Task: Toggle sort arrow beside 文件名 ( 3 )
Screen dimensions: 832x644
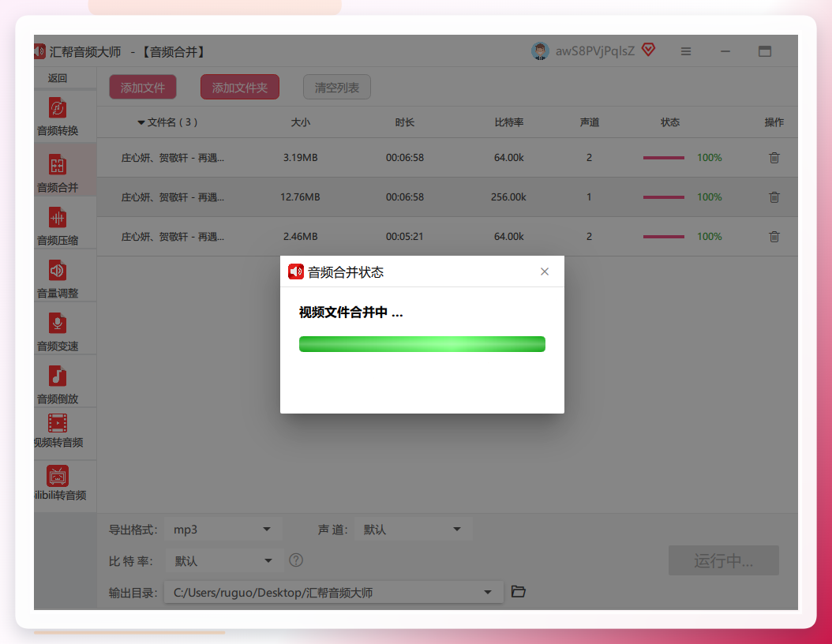Action: 141,122
